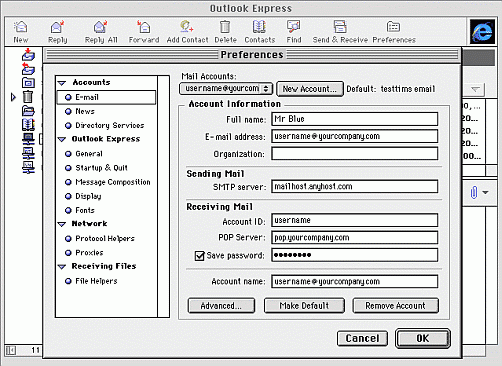This screenshot has height=366, width=502.
Task: Click the Cancel button
Action: pos(362,338)
